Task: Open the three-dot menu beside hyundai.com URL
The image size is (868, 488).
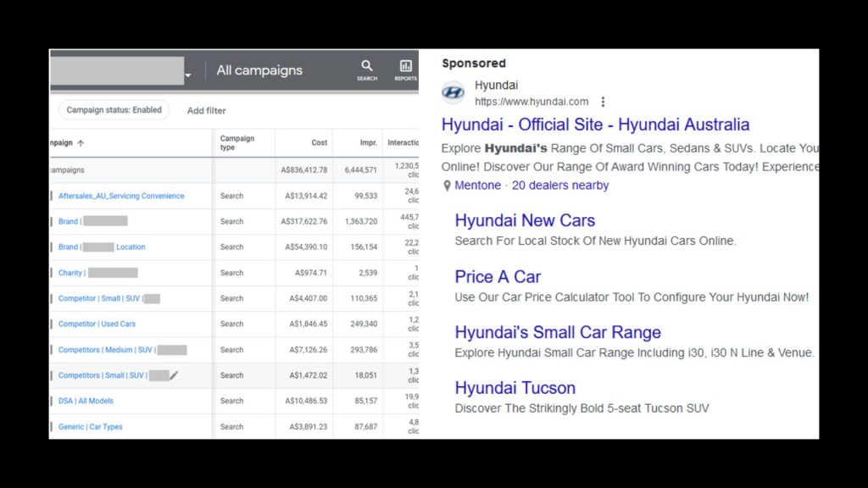Action: 603,102
